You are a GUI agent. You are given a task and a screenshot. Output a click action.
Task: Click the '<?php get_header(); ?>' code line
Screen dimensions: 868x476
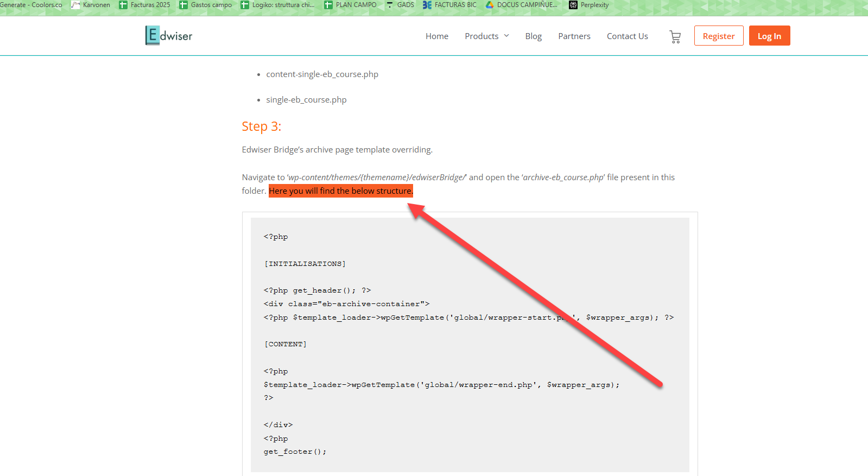click(318, 290)
